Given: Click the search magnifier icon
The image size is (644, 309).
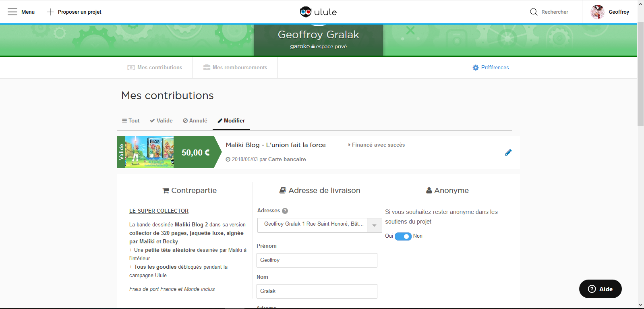Looking at the screenshot, I should 534,12.
